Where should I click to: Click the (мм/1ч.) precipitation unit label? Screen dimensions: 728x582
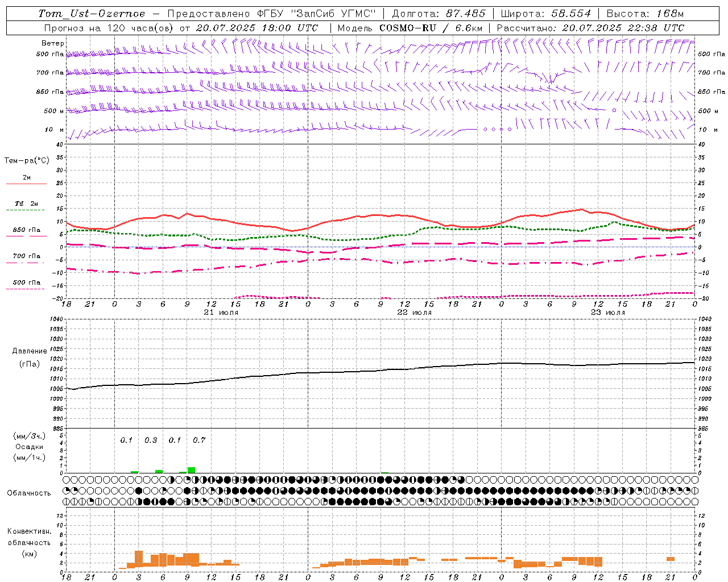pos(30,458)
